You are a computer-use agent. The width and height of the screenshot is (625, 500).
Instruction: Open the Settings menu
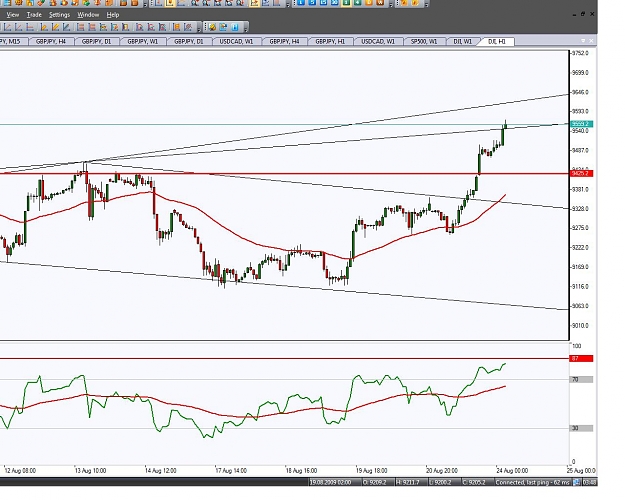[x=59, y=15]
